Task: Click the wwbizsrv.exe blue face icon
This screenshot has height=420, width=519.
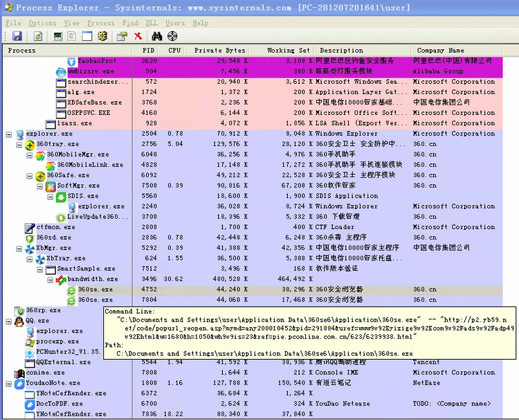Action: (x=61, y=72)
